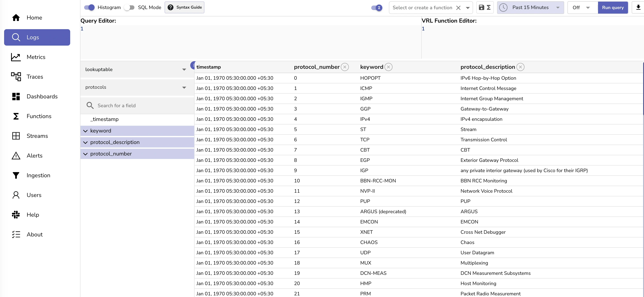Open the Past 15 Minutes time picker
Screen dimensions: 644x297
530,8
